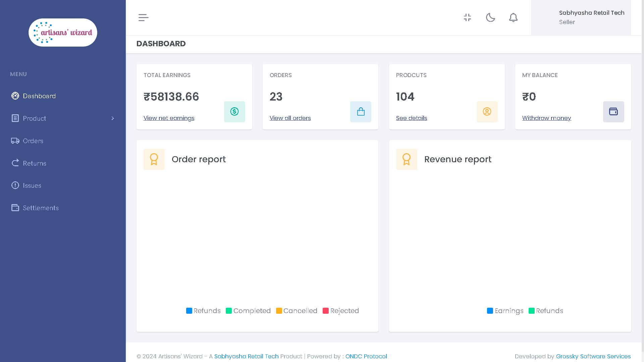This screenshot has height=362, width=644.
Task: Expand the Product submenu chevron
Action: coord(113,118)
